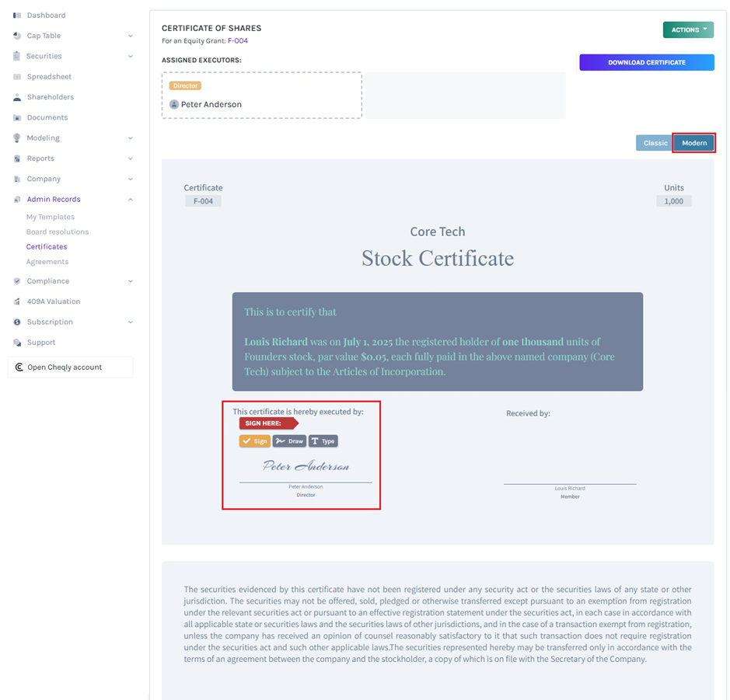Click the Cheqly logo icon
The width and height of the screenshot is (730, 700).
pos(19,367)
